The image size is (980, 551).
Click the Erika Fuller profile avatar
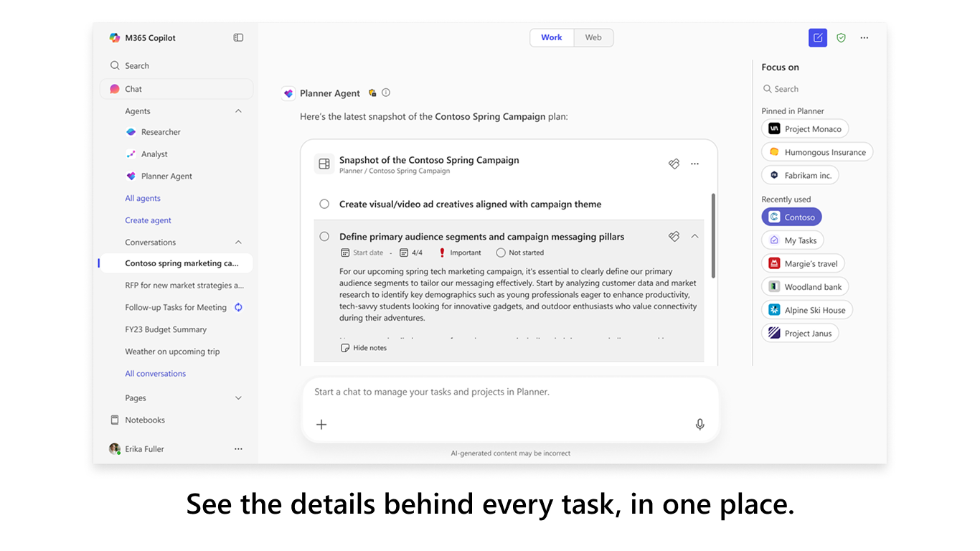pyautogui.click(x=115, y=449)
